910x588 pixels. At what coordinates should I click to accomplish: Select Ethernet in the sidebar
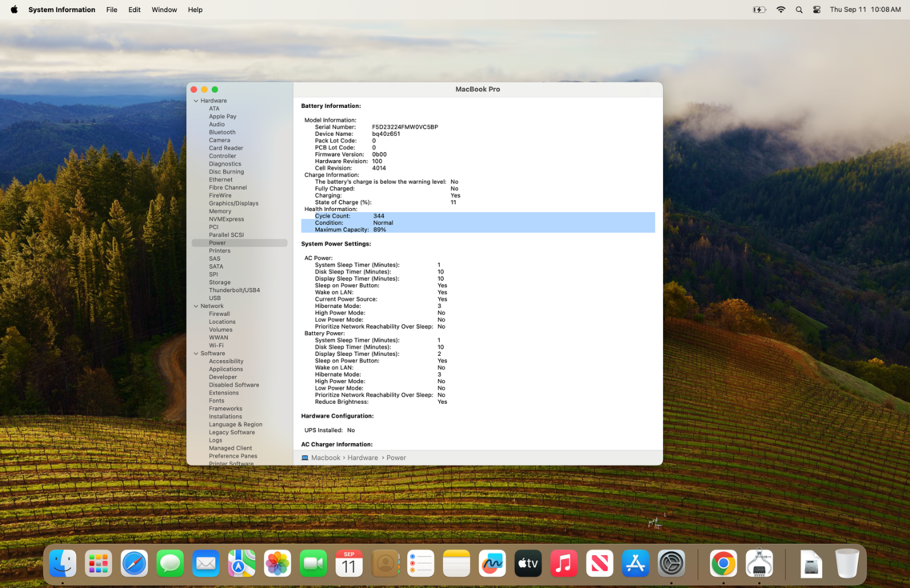coord(221,179)
